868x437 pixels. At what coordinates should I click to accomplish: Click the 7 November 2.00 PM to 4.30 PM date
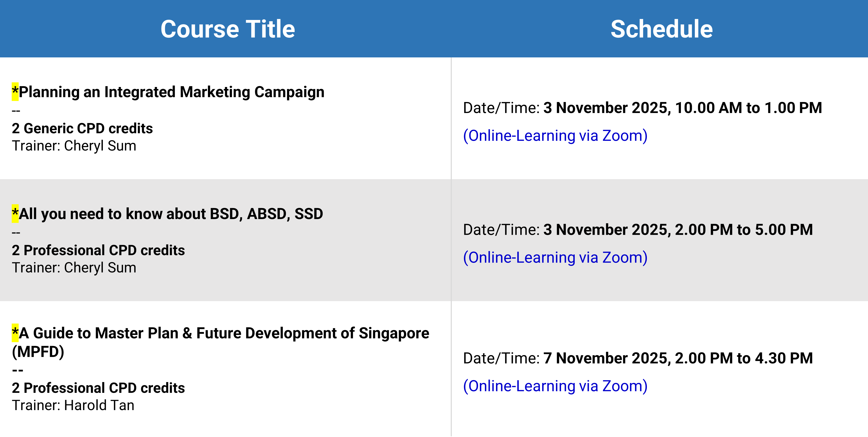(x=678, y=358)
